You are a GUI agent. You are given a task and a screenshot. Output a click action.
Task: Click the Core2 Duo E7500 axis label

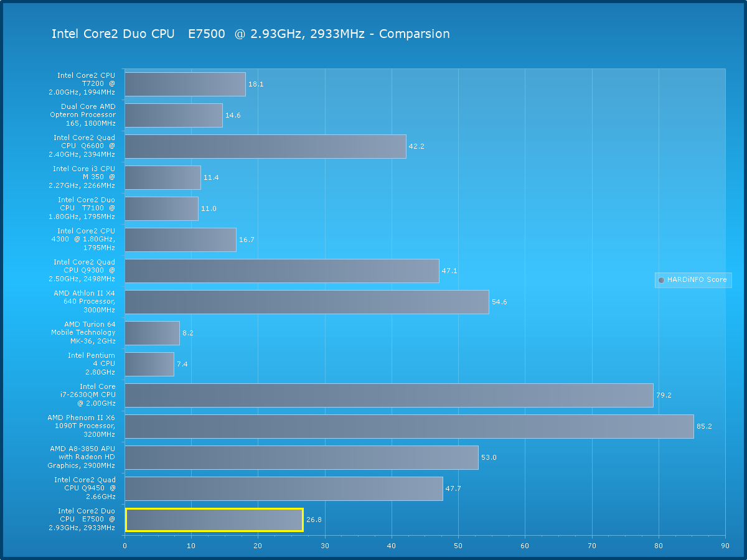point(82,520)
